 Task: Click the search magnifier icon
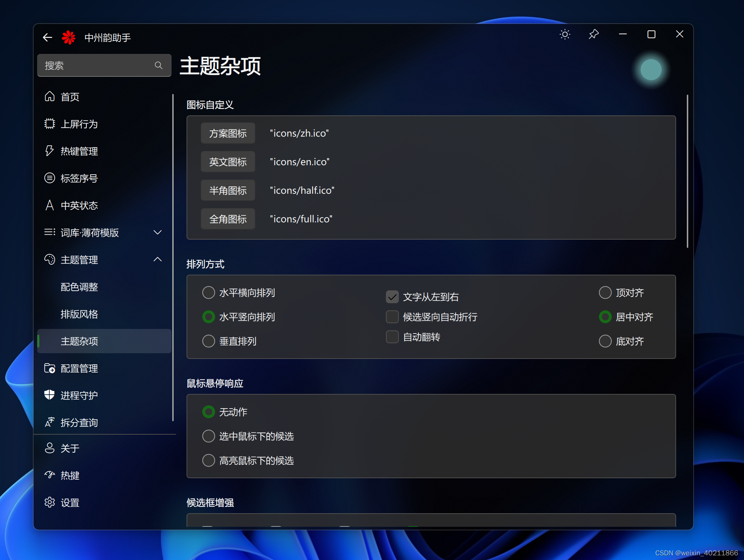tap(158, 65)
